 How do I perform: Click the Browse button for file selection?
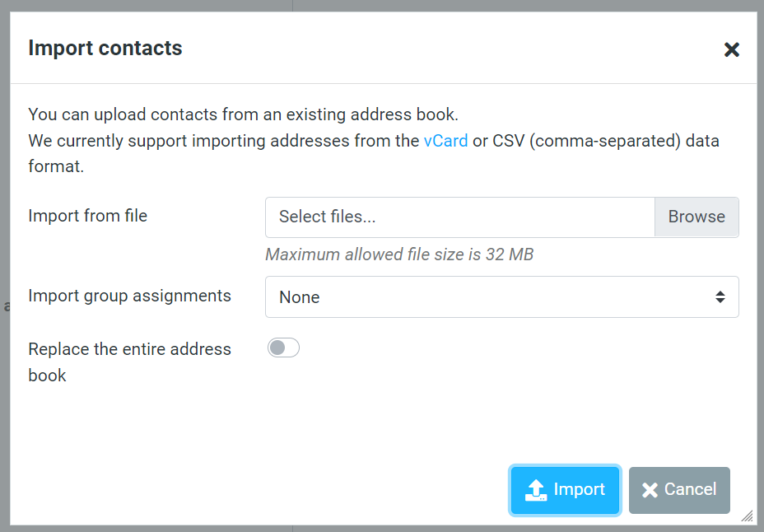[x=696, y=217]
